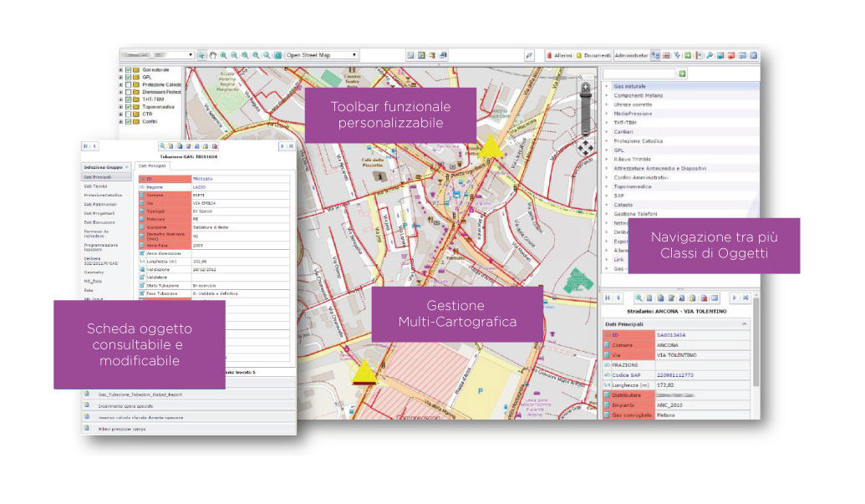This screenshot has width=865, height=504.
Task: Click the first icon right of Open Street Map dropdown
Action: coord(410,55)
